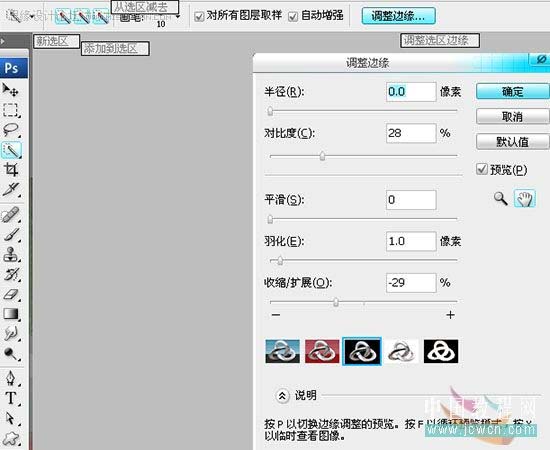Adjust the 羽化 feather slider handle

point(280,261)
